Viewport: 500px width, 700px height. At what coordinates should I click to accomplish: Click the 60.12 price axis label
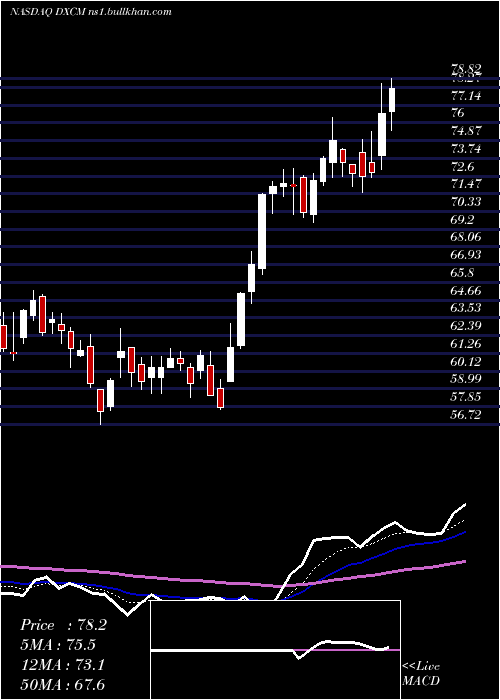click(x=467, y=361)
